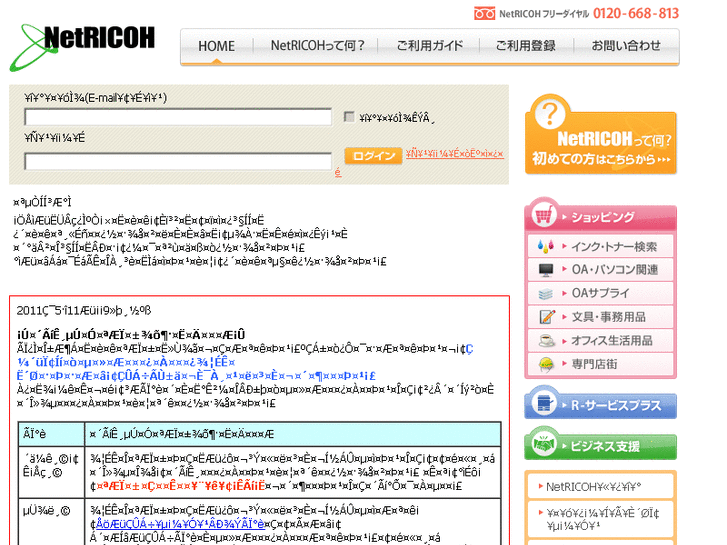Click the shopping cart icon
This screenshot has width=727, height=545.
coord(544,215)
